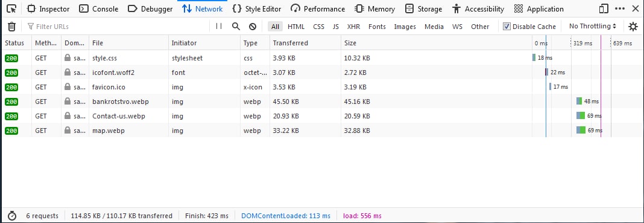This screenshot has height=223, width=644.
Task: Open the Style Editor tab
Action: pos(257,8)
